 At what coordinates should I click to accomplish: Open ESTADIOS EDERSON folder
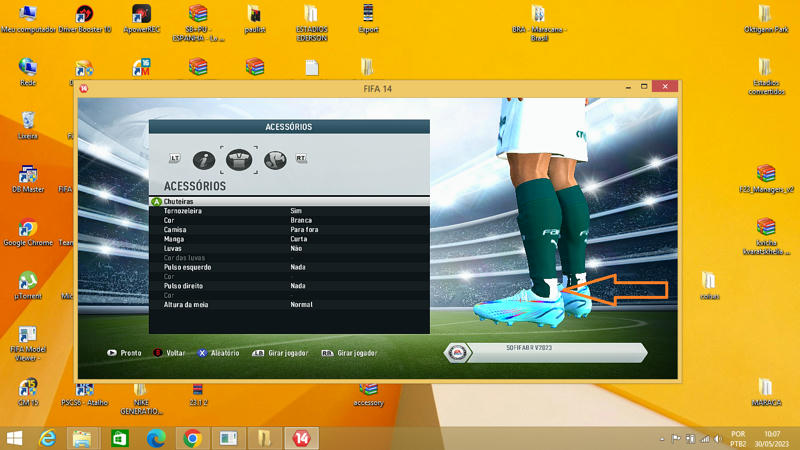[x=311, y=23]
